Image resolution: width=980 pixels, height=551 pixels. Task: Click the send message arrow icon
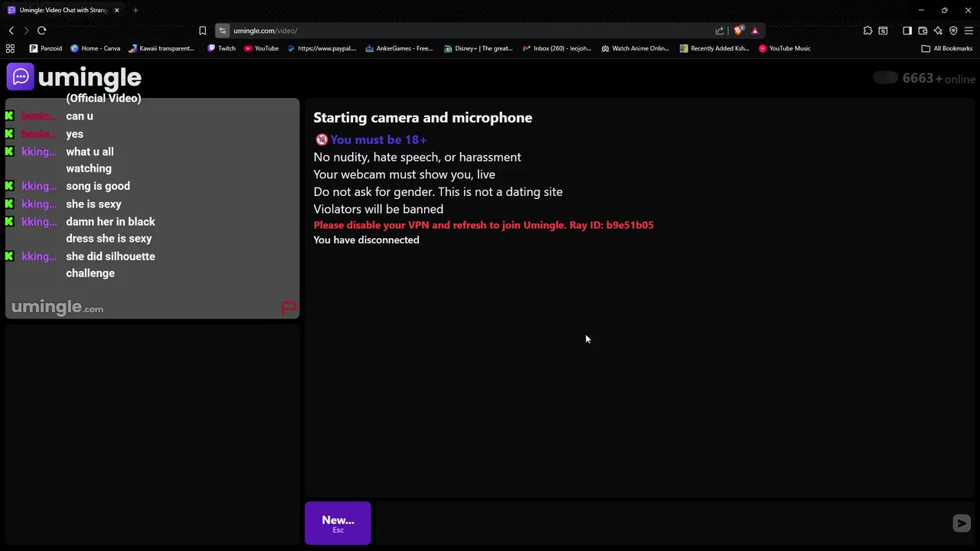(962, 523)
